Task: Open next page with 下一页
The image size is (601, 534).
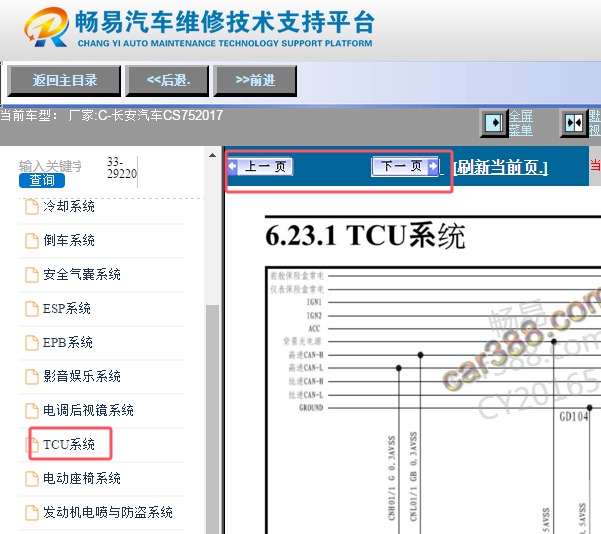Action: coord(405,166)
